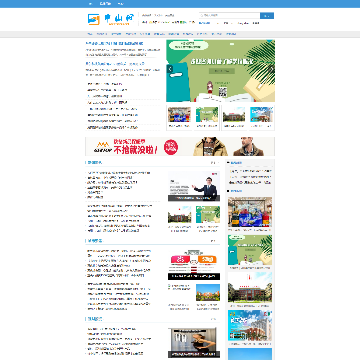The image size is (360, 360).
Task: Expand the 'more' link of the second news section
Action: pyautogui.click(x=213, y=241)
